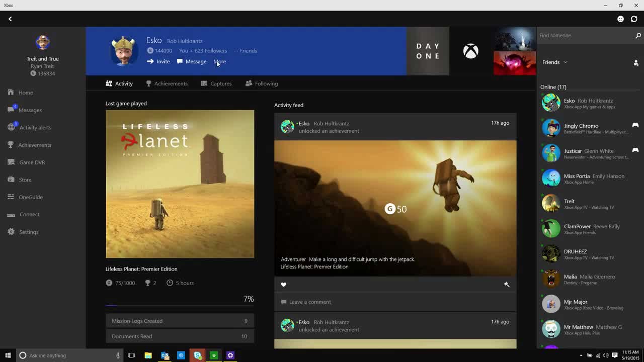This screenshot has width=644, height=362.
Task: Click the OneGuide sidebar icon
Action: (x=11, y=197)
